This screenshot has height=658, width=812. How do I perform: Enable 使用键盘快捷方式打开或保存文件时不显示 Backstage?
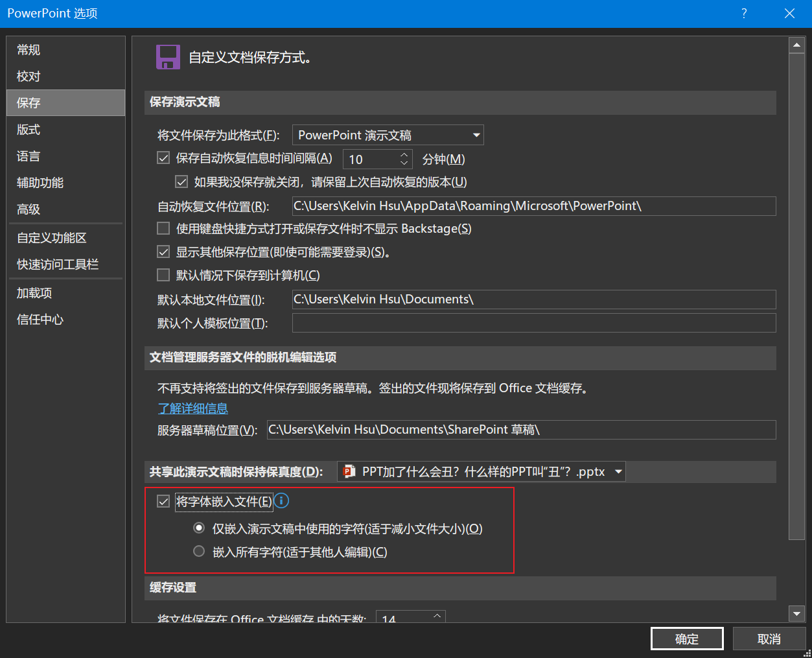point(163,228)
